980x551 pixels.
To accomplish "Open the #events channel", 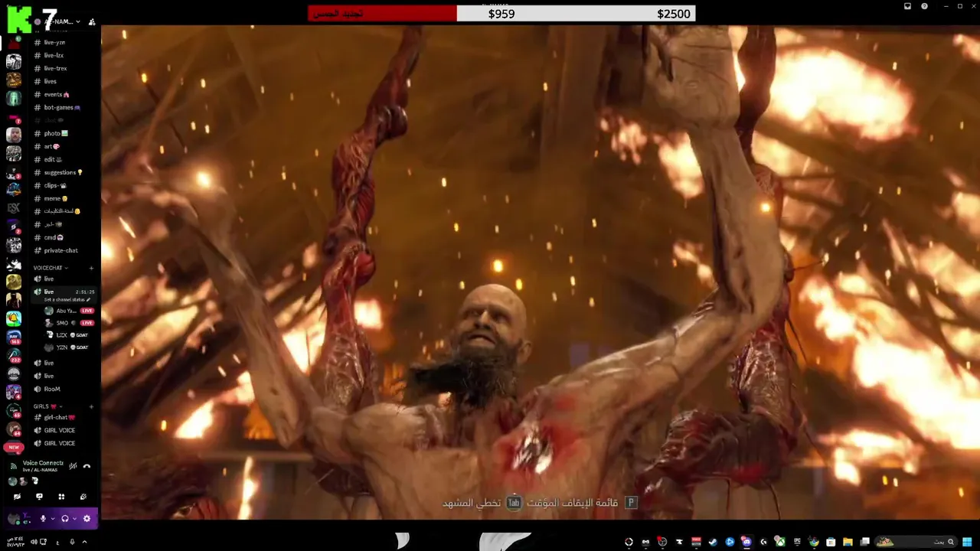I will (55, 94).
